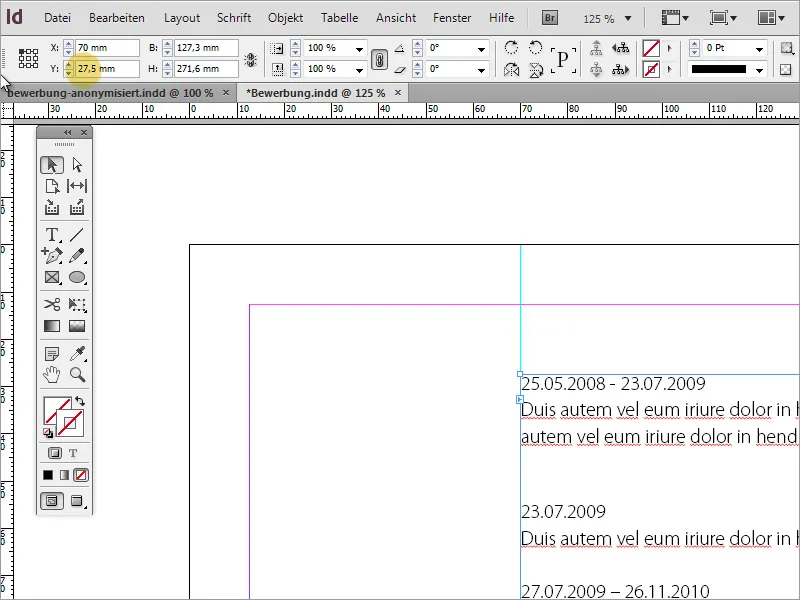Select the Content Collector tool
This screenshot has height=600, width=800.
point(52,207)
